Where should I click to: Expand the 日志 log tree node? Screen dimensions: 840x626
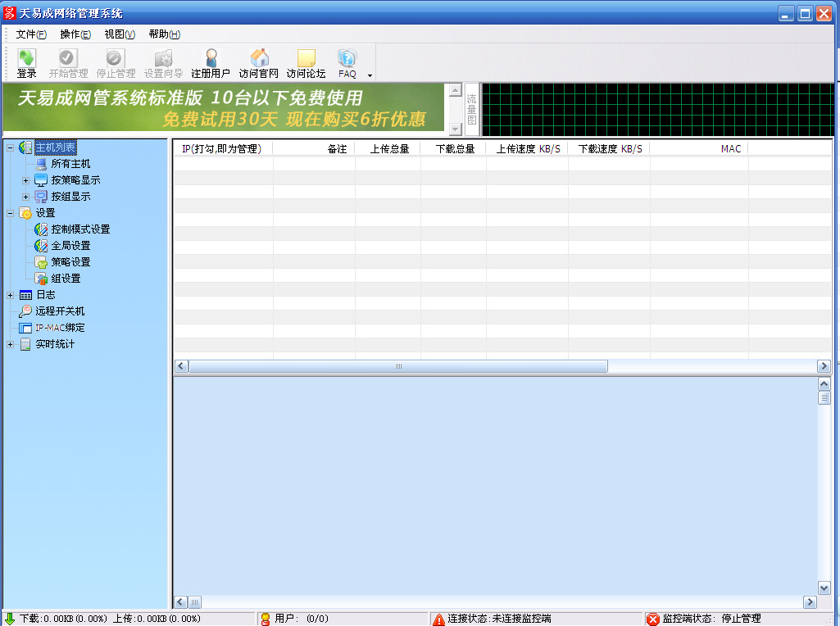coord(10,295)
